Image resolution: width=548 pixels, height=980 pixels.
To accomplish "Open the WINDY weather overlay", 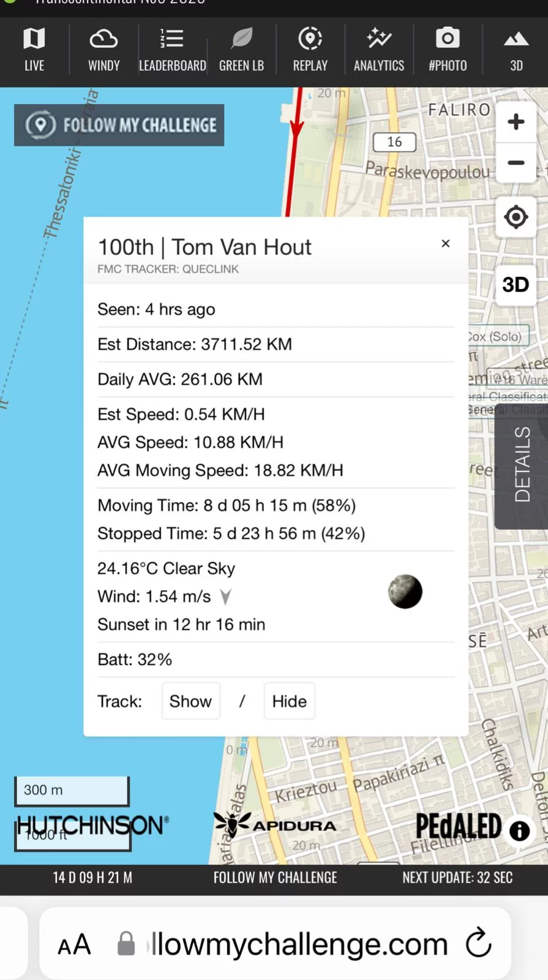I will pyautogui.click(x=103, y=50).
